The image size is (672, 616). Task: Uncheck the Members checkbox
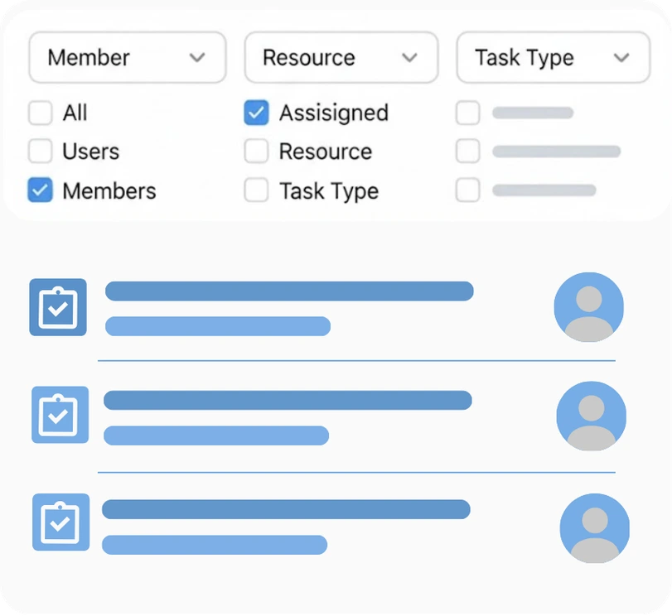(41, 190)
